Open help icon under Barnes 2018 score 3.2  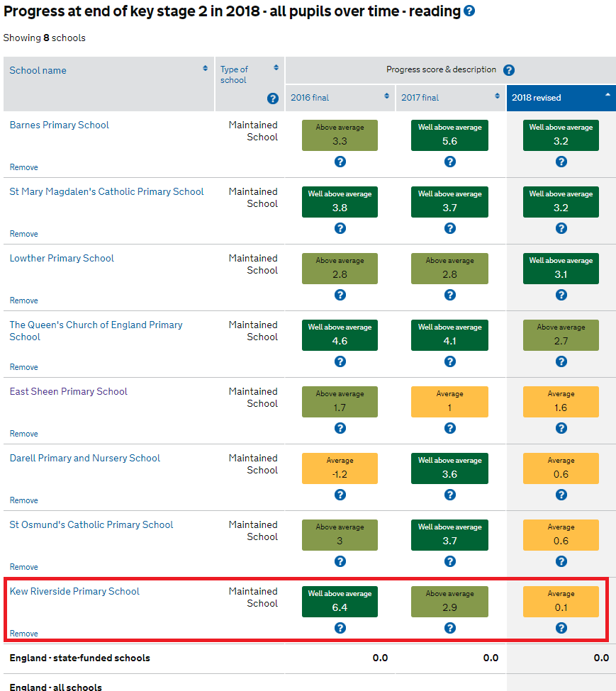click(561, 162)
